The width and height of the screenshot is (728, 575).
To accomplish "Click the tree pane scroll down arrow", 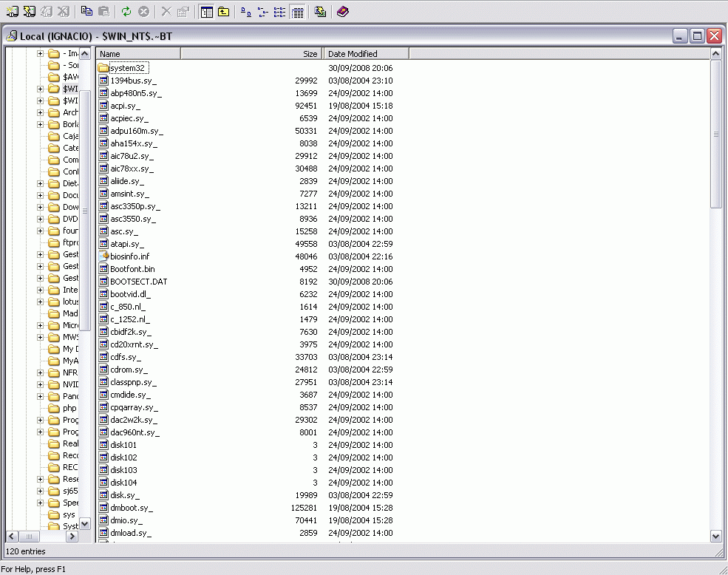I will (x=84, y=523).
